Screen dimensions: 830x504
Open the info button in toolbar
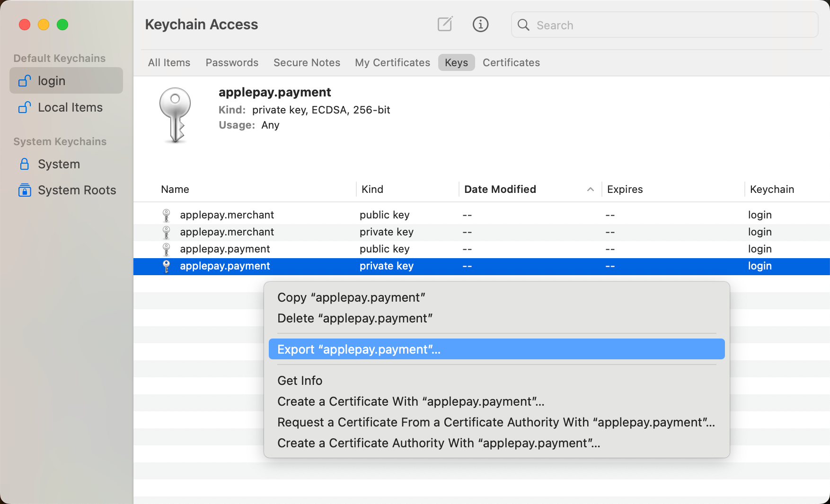(x=480, y=24)
